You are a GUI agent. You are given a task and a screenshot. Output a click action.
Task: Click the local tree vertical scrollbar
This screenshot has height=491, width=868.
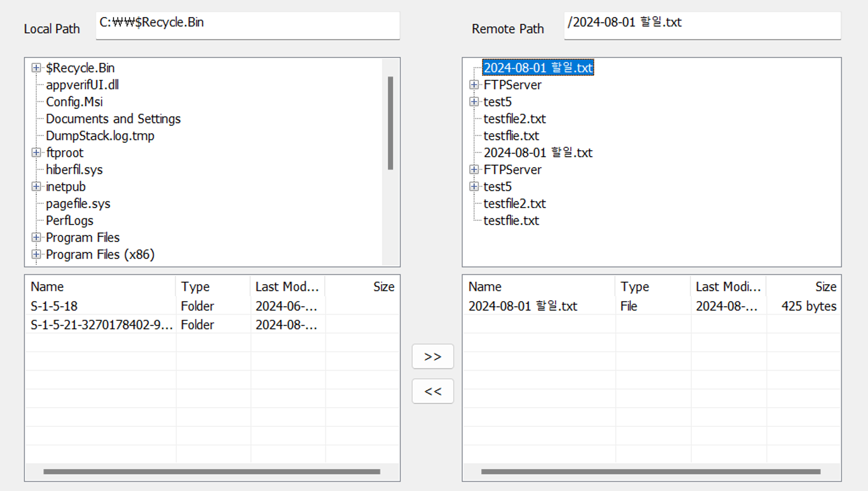391,123
